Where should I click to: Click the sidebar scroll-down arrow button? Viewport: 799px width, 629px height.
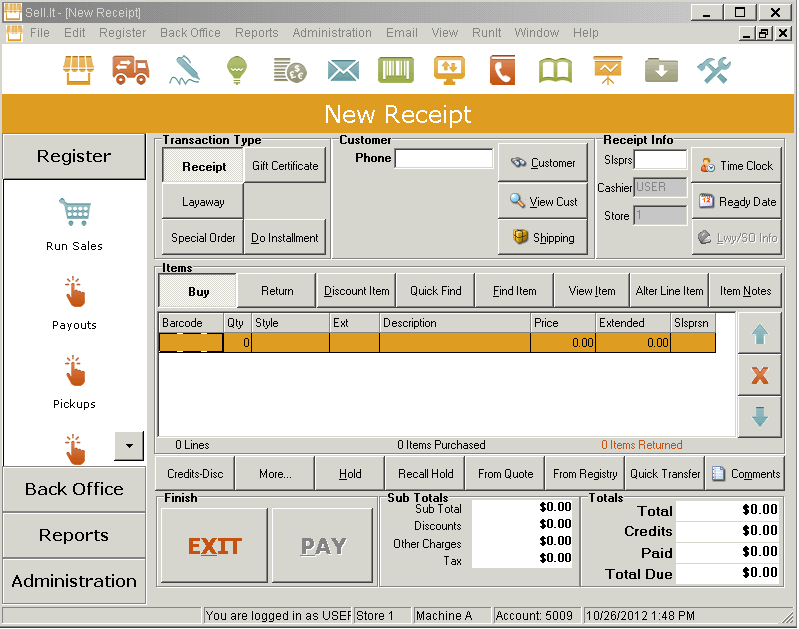pyautogui.click(x=129, y=446)
